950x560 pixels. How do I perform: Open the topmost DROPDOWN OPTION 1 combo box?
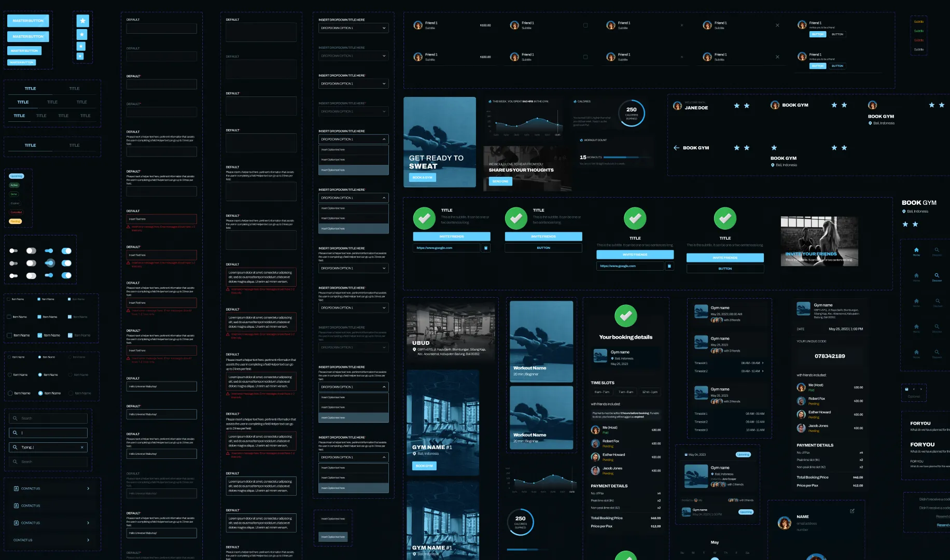click(x=353, y=28)
